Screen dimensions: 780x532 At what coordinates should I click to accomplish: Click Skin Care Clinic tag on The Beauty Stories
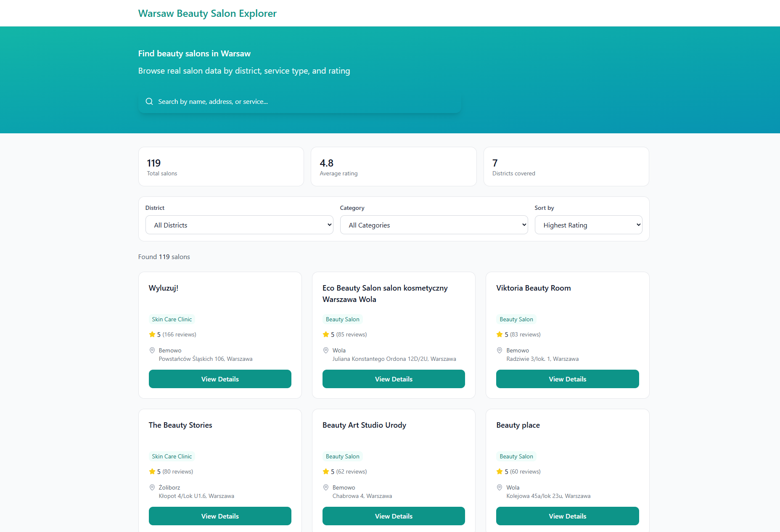(x=172, y=456)
